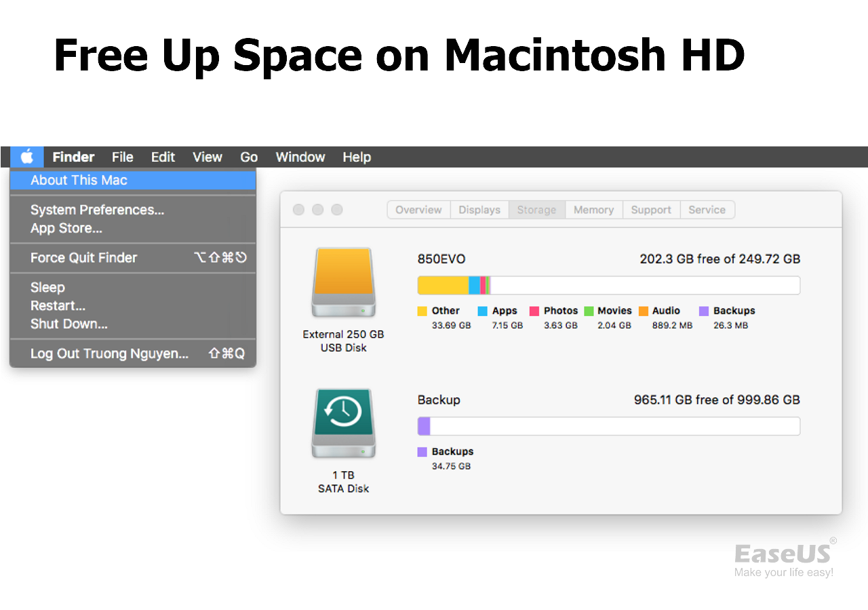The height and width of the screenshot is (610, 868).
Task: Click the blue Apps legend swatch
Action: tap(483, 311)
